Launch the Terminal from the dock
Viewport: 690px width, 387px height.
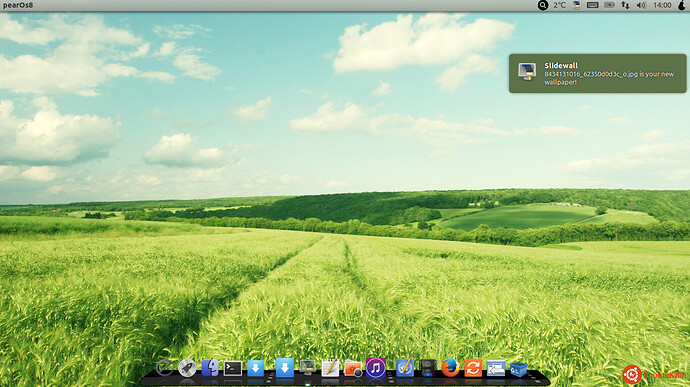pos(233,368)
